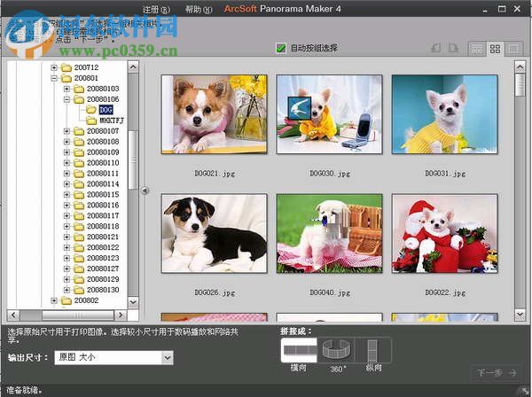Select the MHKTFJ folder

(x=112, y=121)
